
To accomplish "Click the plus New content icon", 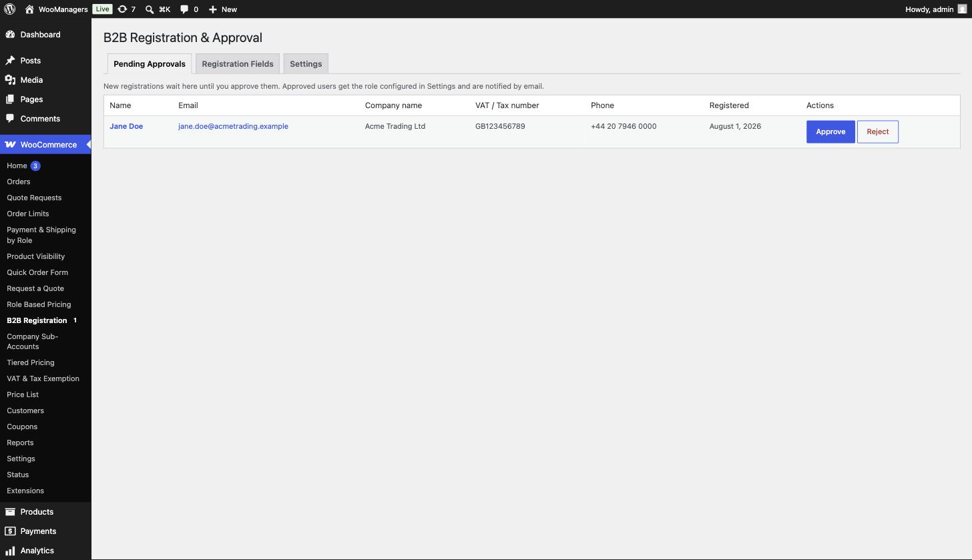I will [x=212, y=9].
